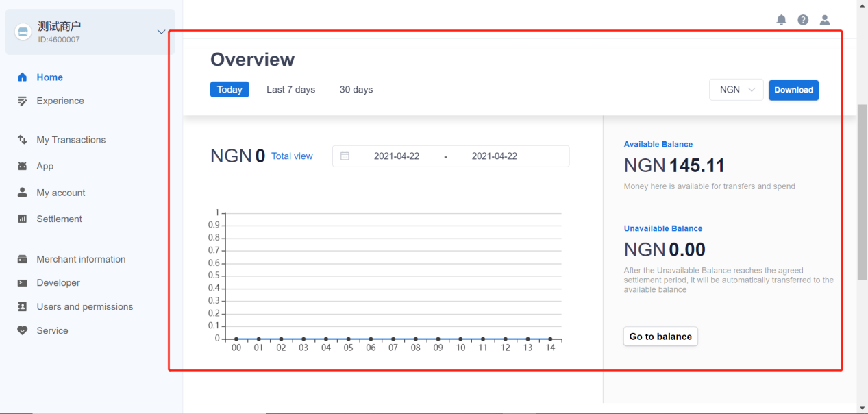Click the Download button
Image resolution: width=868 pixels, height=414 pixels.
point(793,90)
